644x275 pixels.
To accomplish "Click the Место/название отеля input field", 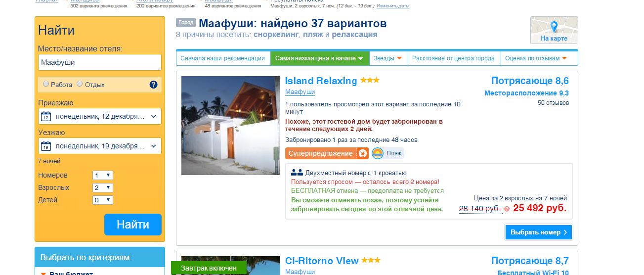I will (x=100, y=62).
